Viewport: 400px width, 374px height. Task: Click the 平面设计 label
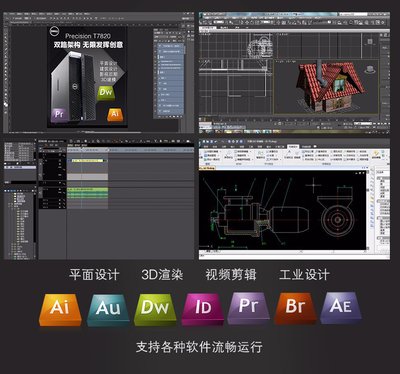tap(94, 275)
